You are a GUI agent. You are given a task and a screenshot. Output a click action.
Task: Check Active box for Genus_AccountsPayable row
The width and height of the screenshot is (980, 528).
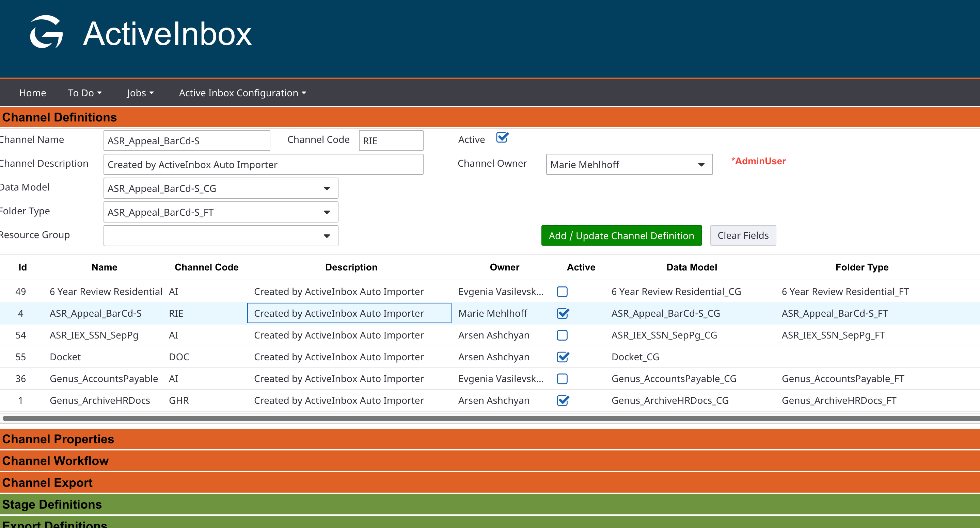point(562,379)
